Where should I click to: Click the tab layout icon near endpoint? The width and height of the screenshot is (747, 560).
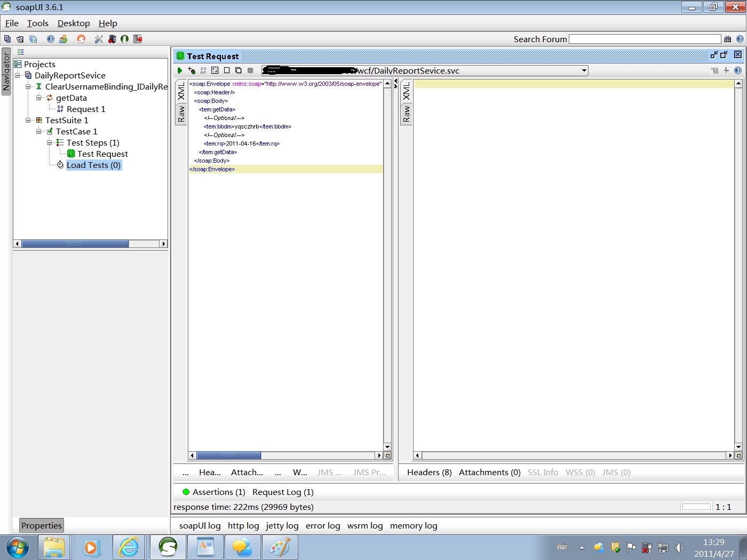click(714, 70)
